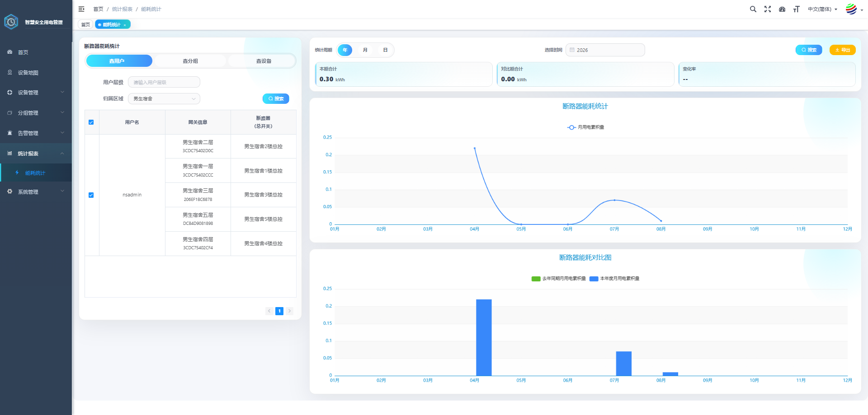Uncheck the nsadmin row checkbox
Viewport: 868px width, 415px height.
click(x=91, y=195)
